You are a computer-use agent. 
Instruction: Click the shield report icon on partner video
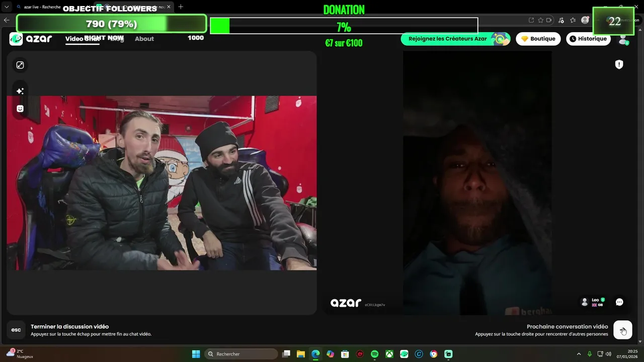619,64
